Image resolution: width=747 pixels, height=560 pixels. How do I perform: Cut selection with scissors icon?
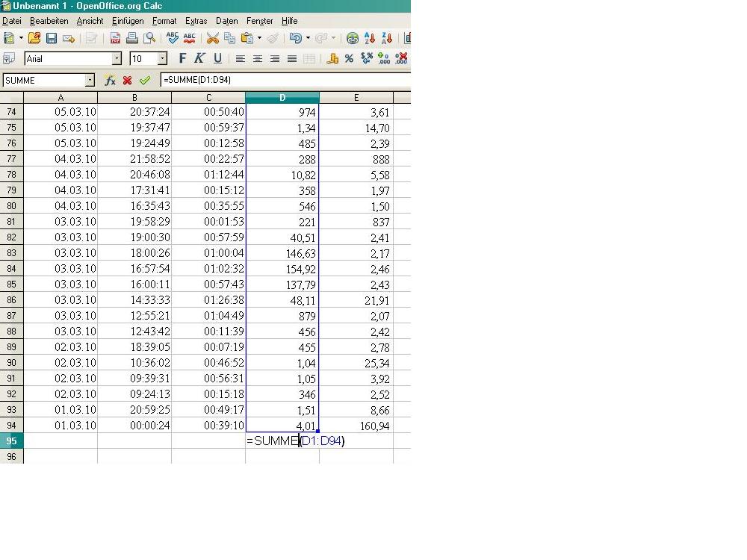(x=212, y=38)
